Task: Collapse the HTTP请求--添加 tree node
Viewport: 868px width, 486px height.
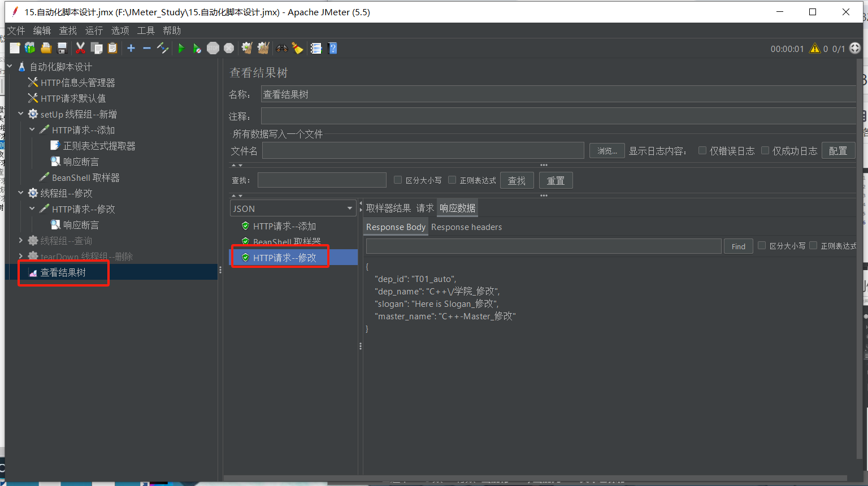Action: pos(32,130)
